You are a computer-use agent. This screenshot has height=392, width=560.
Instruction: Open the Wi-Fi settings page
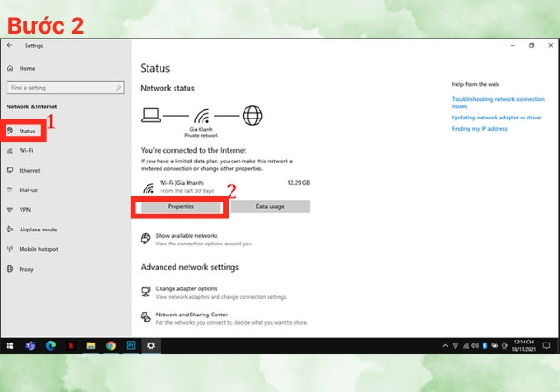click(x=20, y=150)
